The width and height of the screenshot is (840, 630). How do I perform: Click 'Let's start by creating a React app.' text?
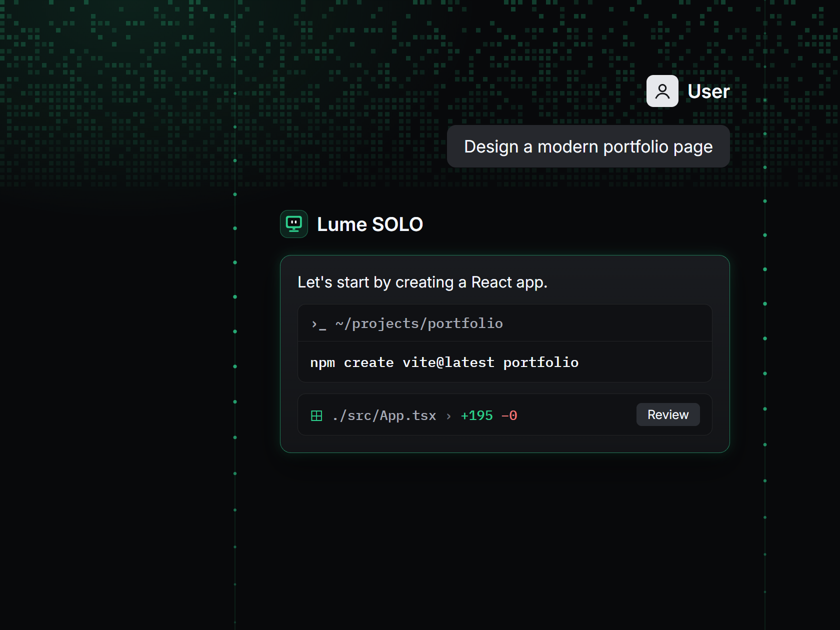(422, 282)
